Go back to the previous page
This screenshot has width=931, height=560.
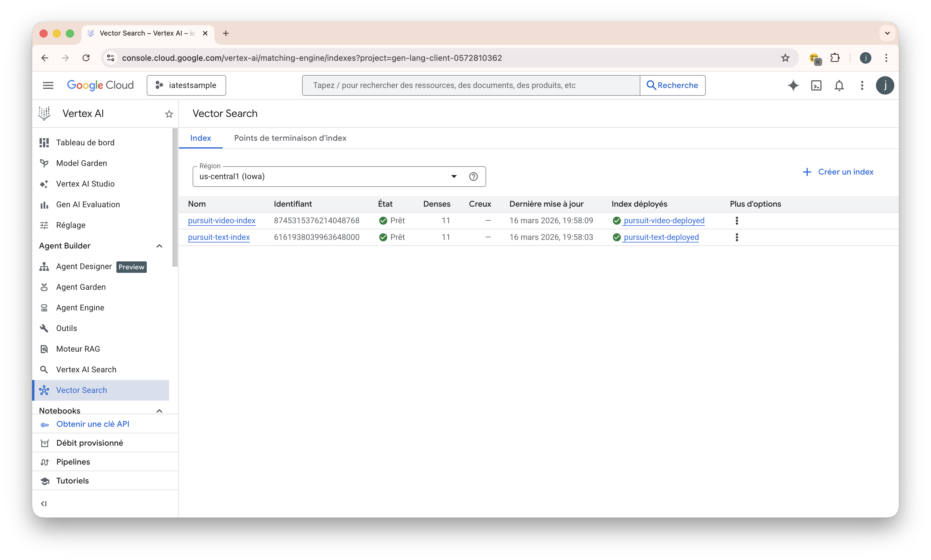pyautogui.click(x=45, y=58)
